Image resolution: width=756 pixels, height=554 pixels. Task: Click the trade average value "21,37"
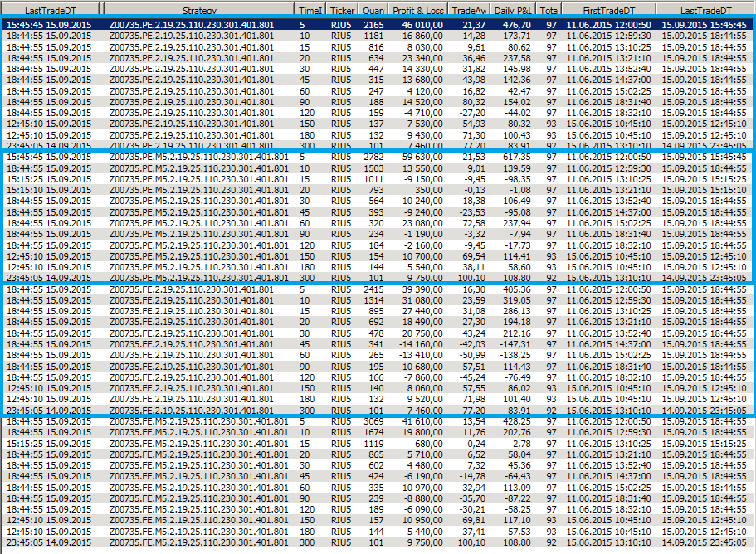point(474,25)
